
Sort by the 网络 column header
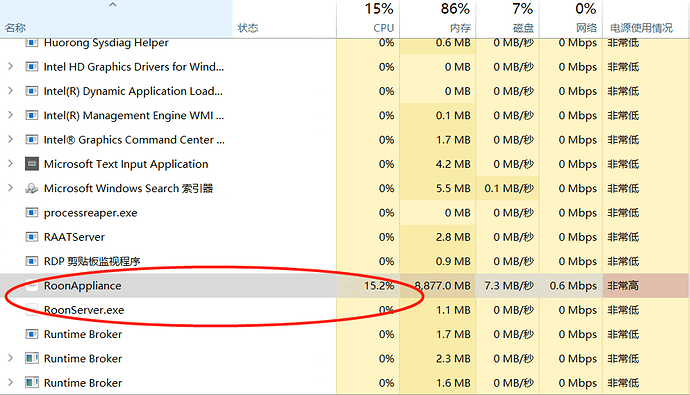[x=571, y=19]
